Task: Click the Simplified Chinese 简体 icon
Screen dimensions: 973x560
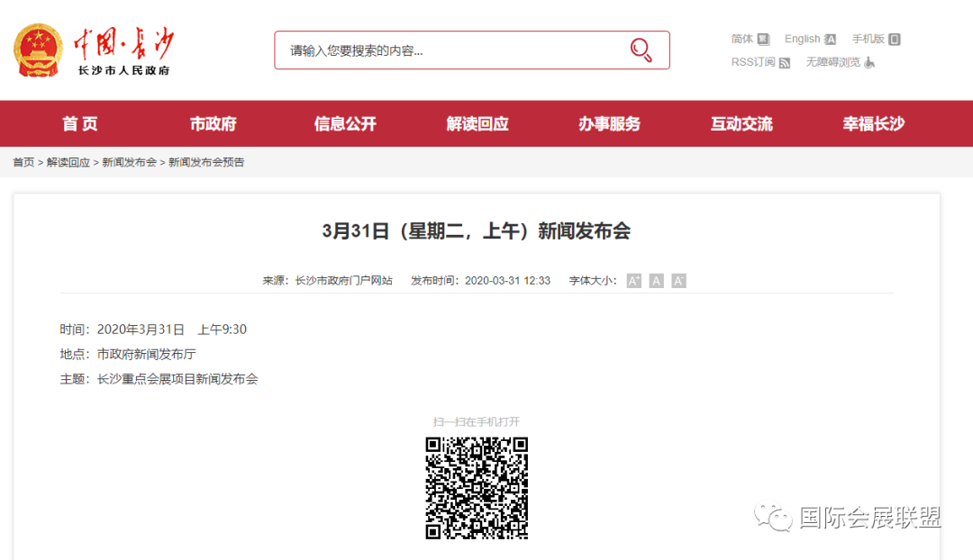Action: tap(763, 39)
